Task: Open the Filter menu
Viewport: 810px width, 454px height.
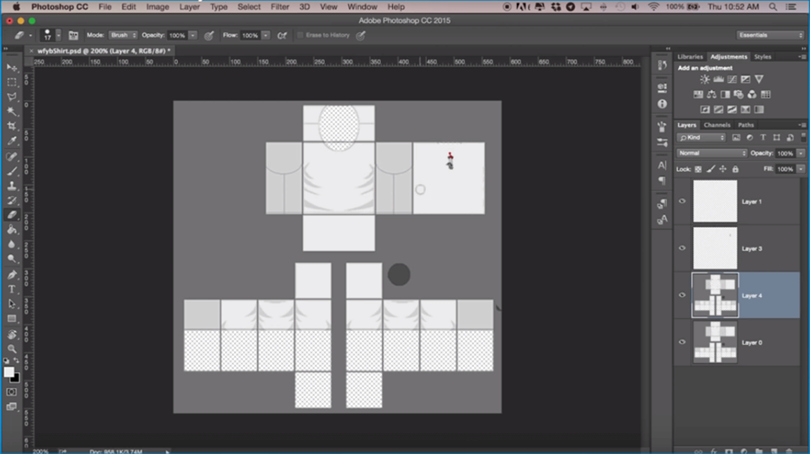Action: (x=279, y=7)
